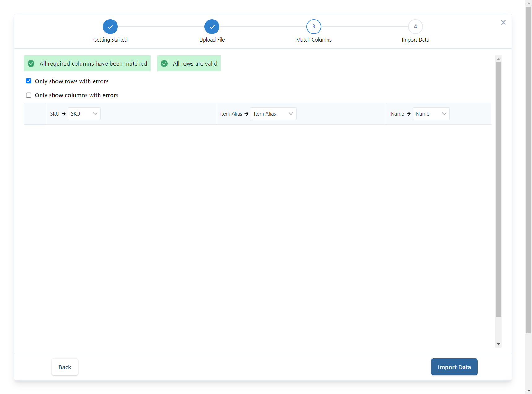Screen dimensions: 532x394
Task: Click the inner panel vertical scrollbar thumb
Action: (498, 189)
